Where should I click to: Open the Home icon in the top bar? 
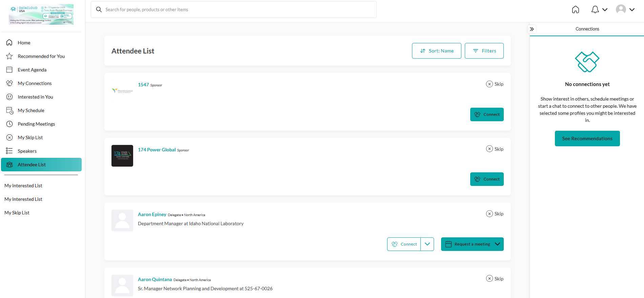(576, 9)
